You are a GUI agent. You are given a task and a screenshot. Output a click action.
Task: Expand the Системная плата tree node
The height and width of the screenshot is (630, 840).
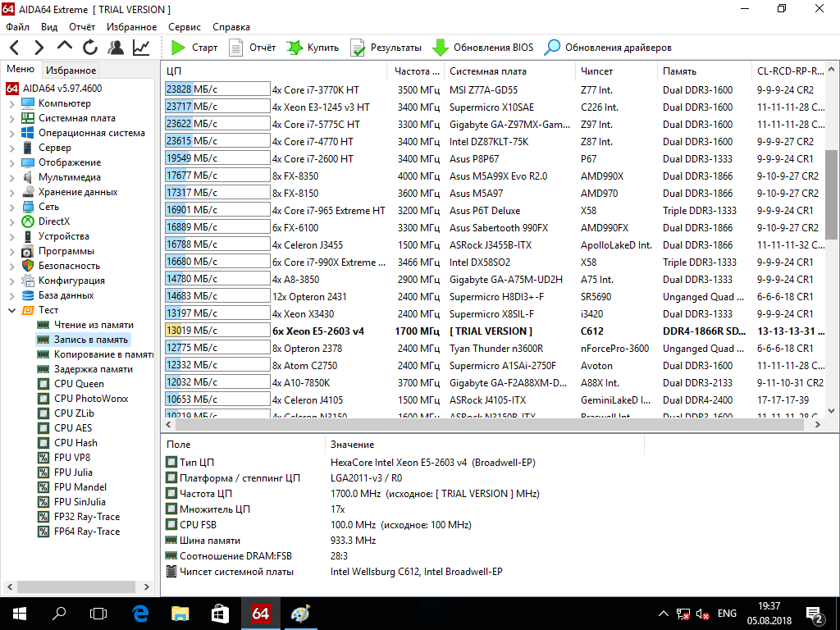tap(11, 118)
